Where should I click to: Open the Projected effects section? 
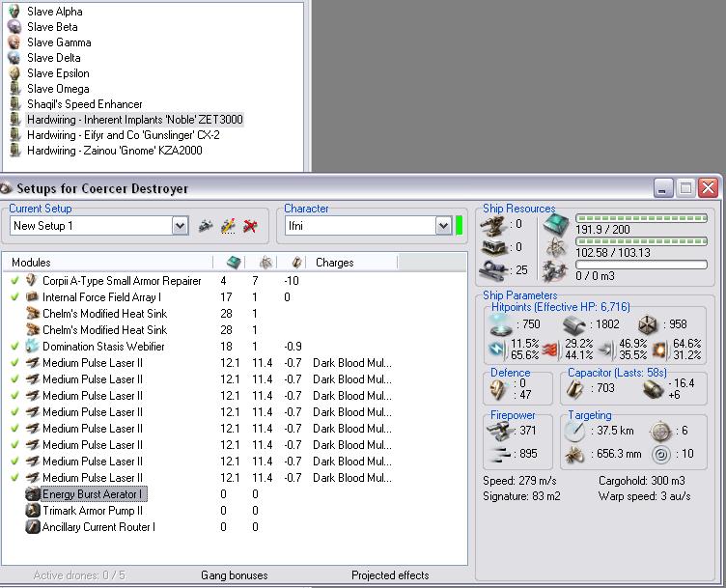click(390, 576)
